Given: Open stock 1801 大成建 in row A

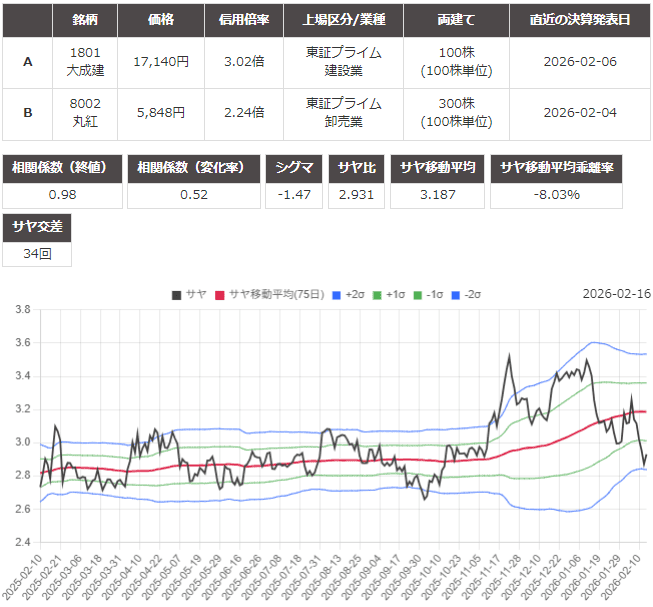Looking at the screenshot, I should [85, 61].
